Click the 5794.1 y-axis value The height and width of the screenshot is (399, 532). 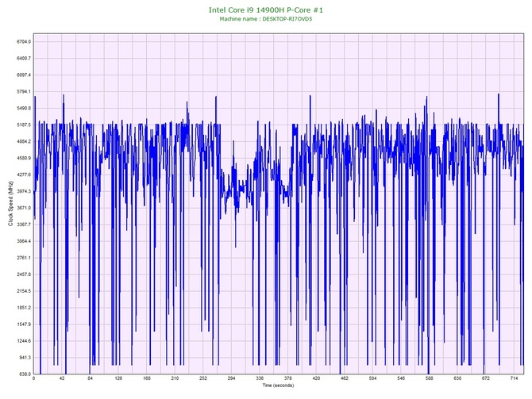tap(24, 91)
